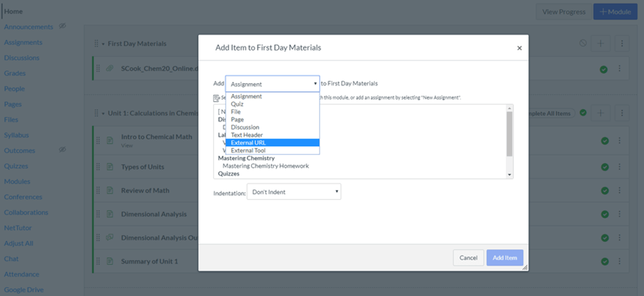Open options menu for First Day Materials module
The image size is (644, 296).
(621, 43)
